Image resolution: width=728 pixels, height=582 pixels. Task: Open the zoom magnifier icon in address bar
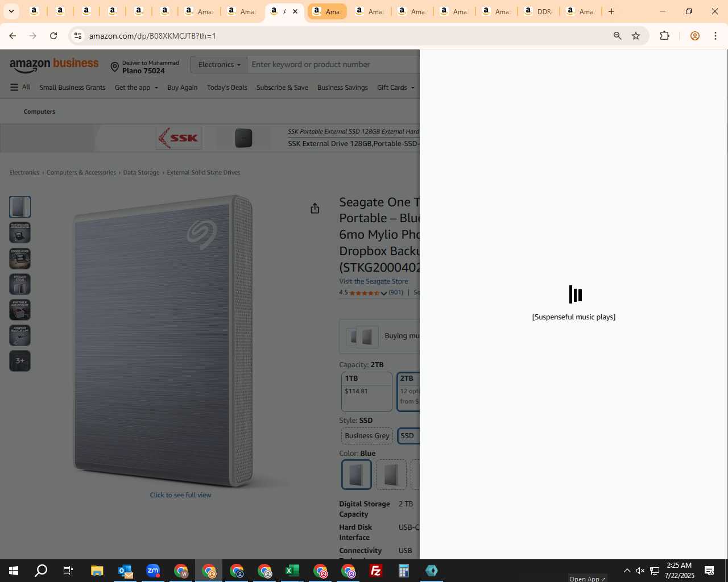pyautogui.click(x=617, y=36)
